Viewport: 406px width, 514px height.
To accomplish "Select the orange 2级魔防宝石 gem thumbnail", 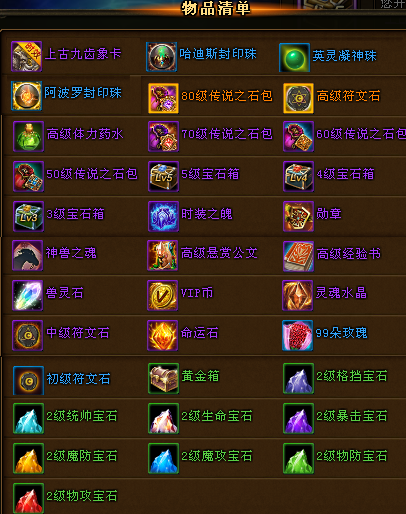I will click(x=28, y=458).
